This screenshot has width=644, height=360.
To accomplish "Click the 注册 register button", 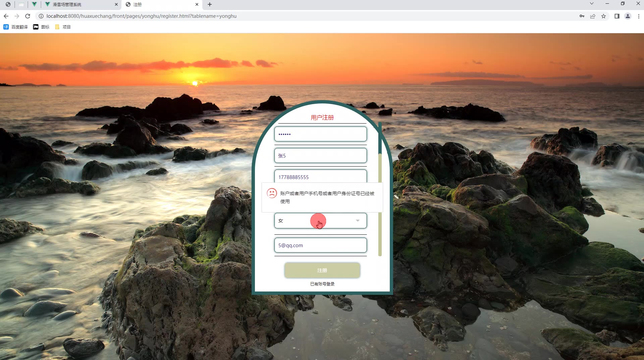I will 322,270.
